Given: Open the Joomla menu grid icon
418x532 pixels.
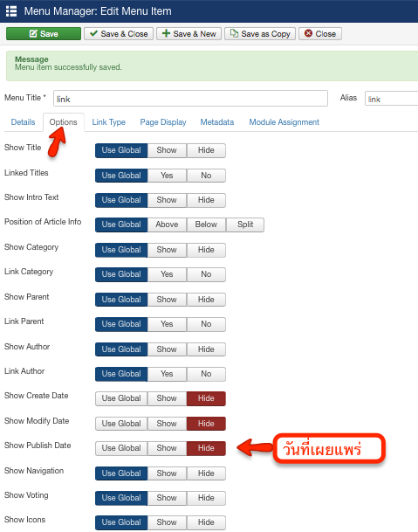Looking at the screenshot, I should click(x=11, y=10).
